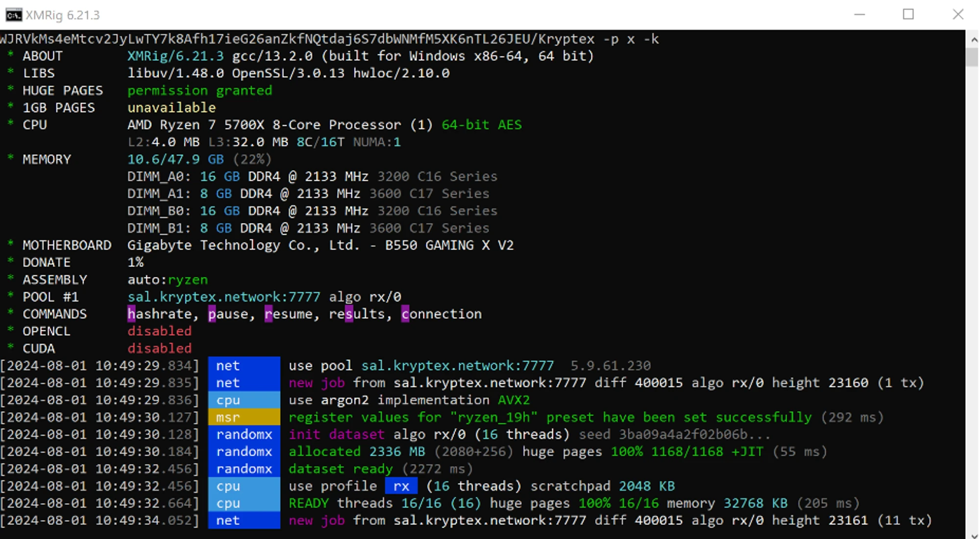Click the 'results' command text
The width and height of the screenshot is (980, 539).
click(x=357, y=314)
